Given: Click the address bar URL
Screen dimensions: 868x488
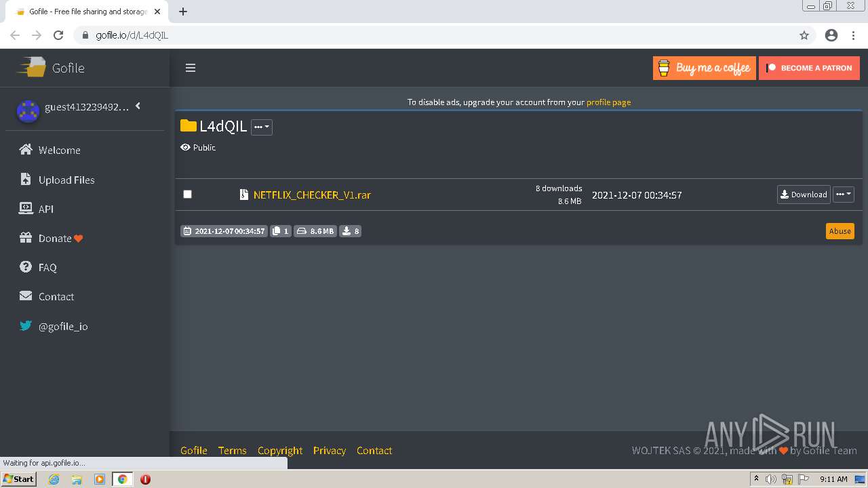Looking at the screenshot, I should click(132, 35).
